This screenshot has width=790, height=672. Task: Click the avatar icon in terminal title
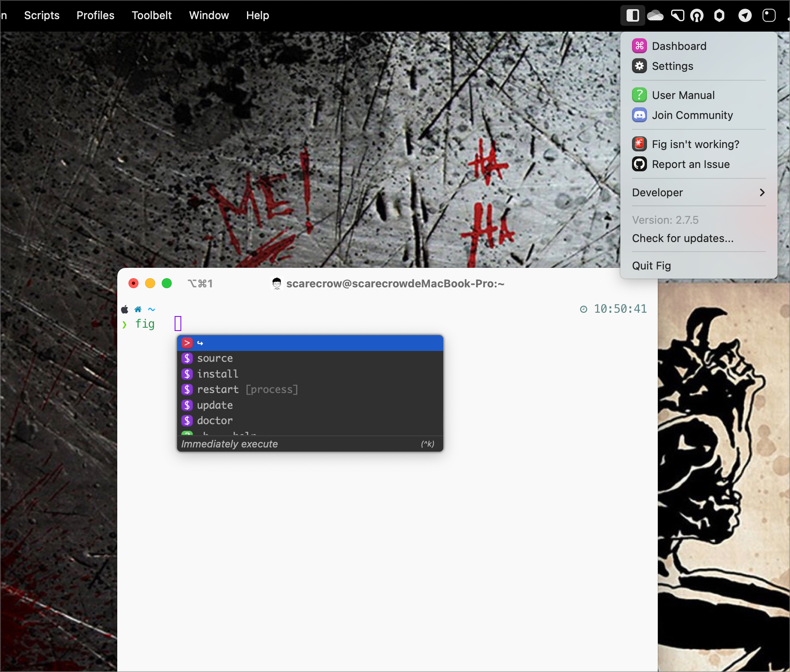276,284
